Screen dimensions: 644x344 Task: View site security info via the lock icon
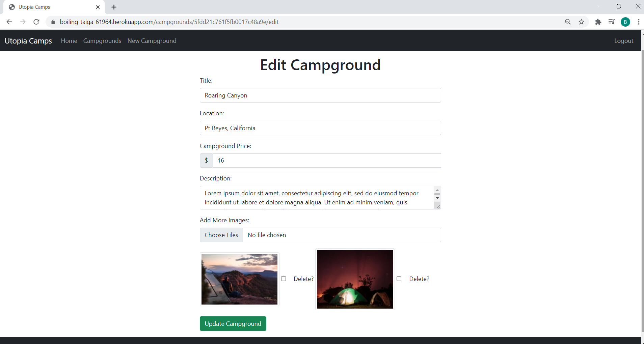pyautogui.click(x=53, y=22)
